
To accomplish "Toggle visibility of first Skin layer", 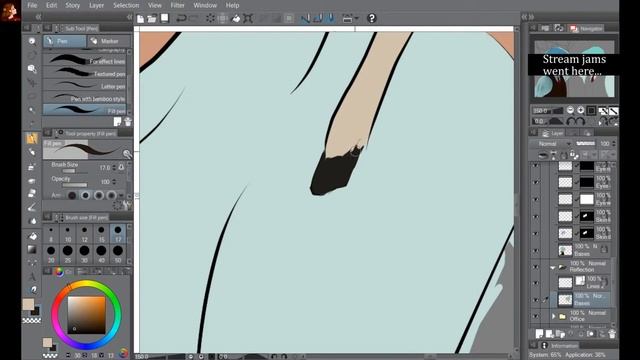I will [x=536, y=216].
